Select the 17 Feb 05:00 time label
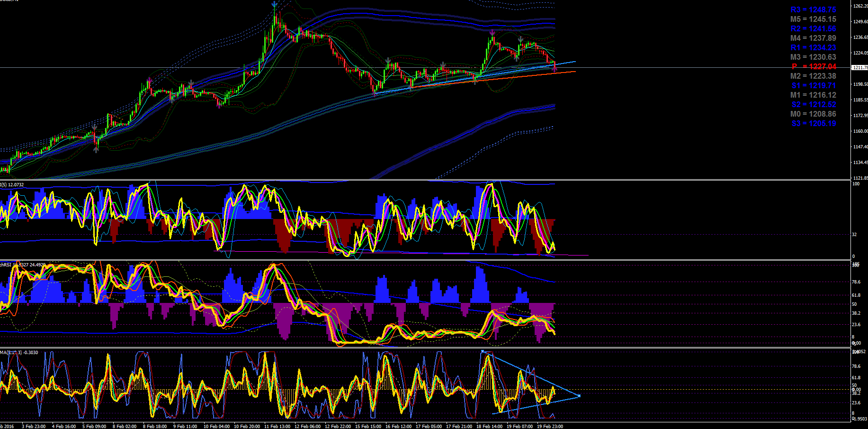868x429 pixels. (429, 426)
